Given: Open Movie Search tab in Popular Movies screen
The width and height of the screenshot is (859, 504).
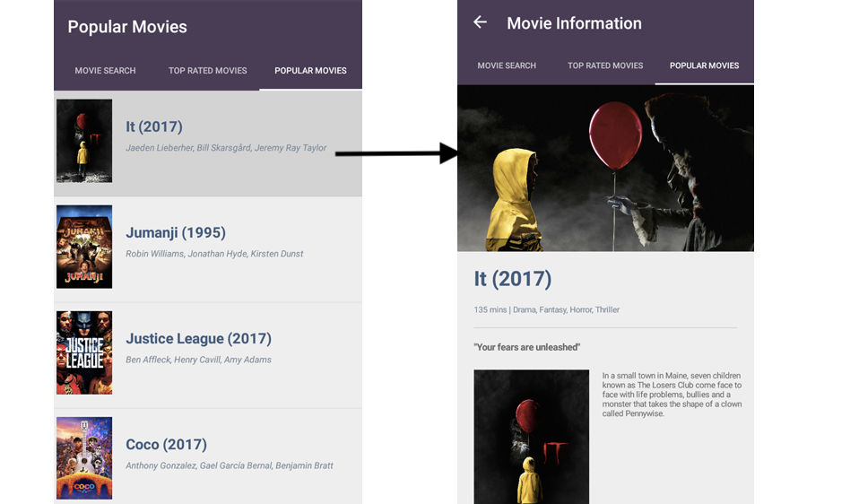Looking at the screenshot, I should (x=105, y=71).
